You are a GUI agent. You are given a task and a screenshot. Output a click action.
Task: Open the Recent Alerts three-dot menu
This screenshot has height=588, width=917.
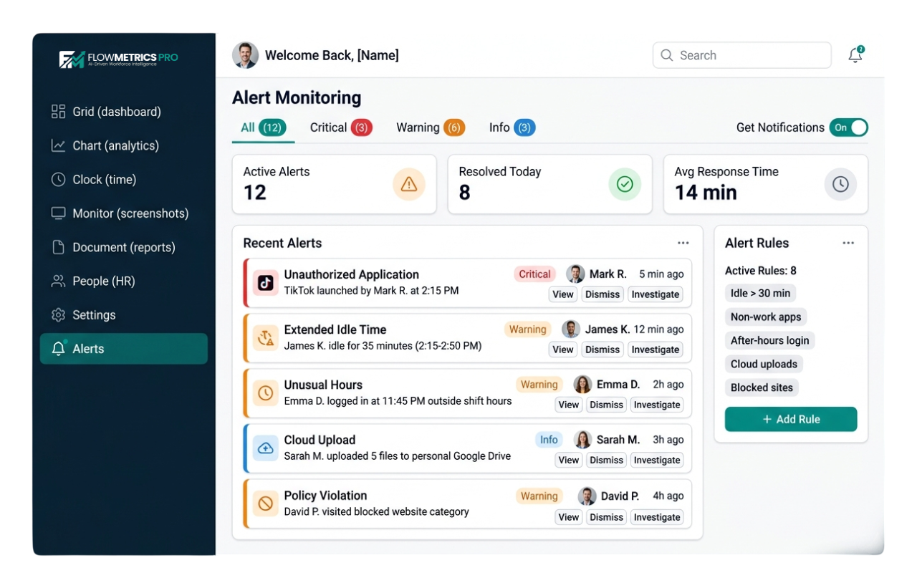[683, 243]
